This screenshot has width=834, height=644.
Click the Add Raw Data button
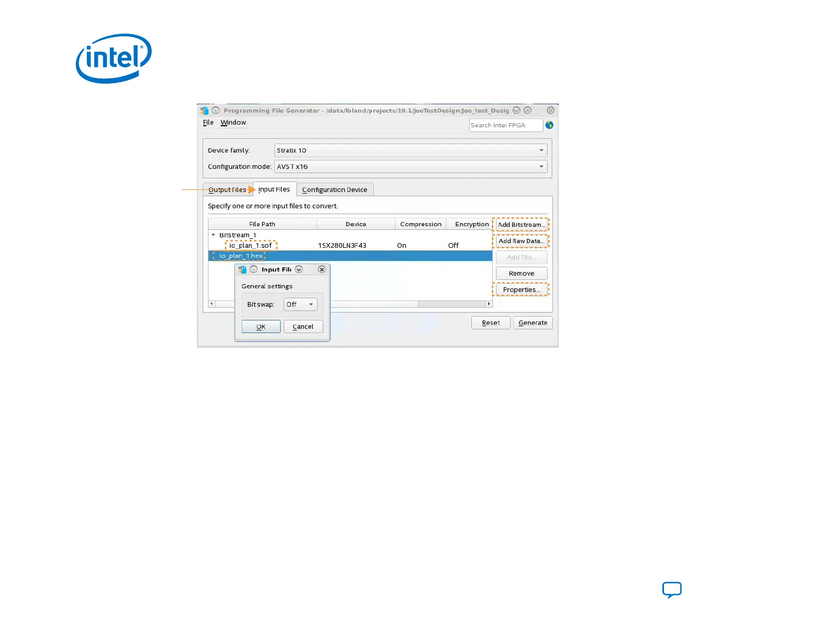(x=521, y=241)
